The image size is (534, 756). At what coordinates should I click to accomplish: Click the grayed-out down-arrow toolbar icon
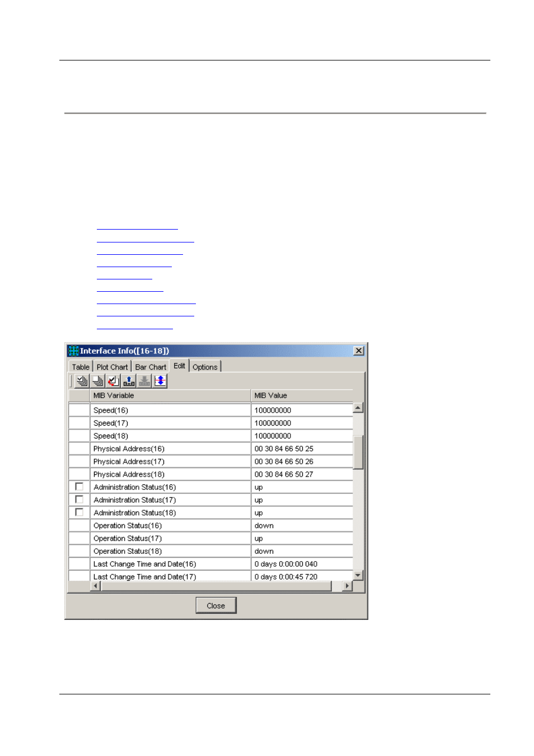coord(144,381)
